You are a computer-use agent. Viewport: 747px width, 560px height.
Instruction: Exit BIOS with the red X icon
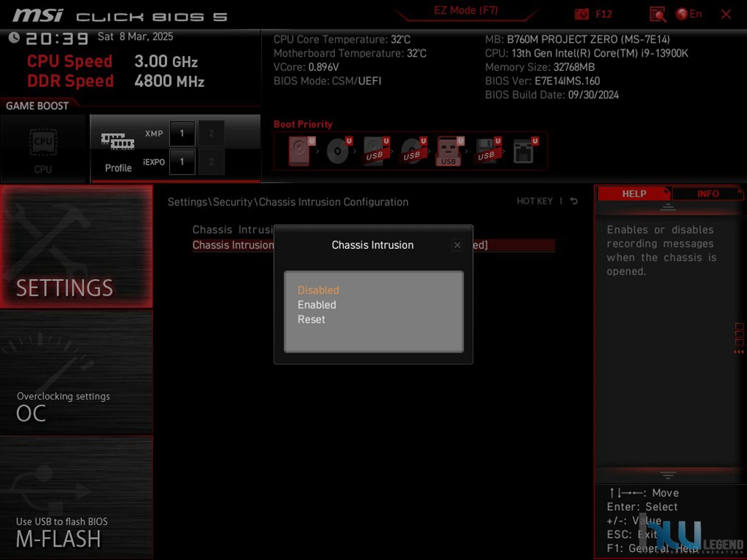click(726, 14)
